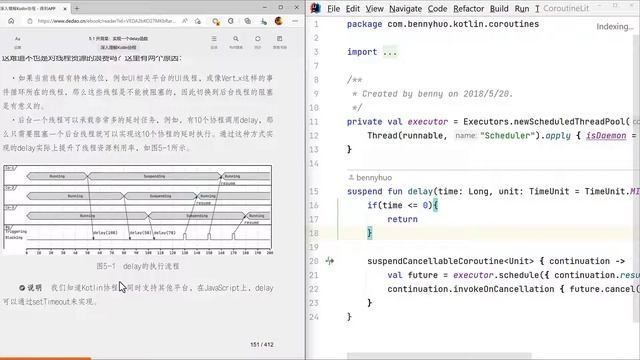640x360 pixels.
Task: Click the package declaration on line 1
Action: coord(443,24)
